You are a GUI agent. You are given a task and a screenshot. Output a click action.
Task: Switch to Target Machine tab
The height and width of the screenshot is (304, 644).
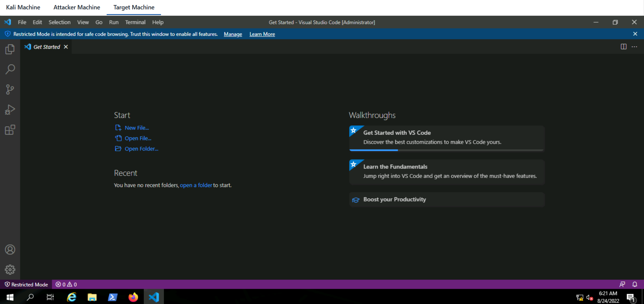[x=134, y=7]
